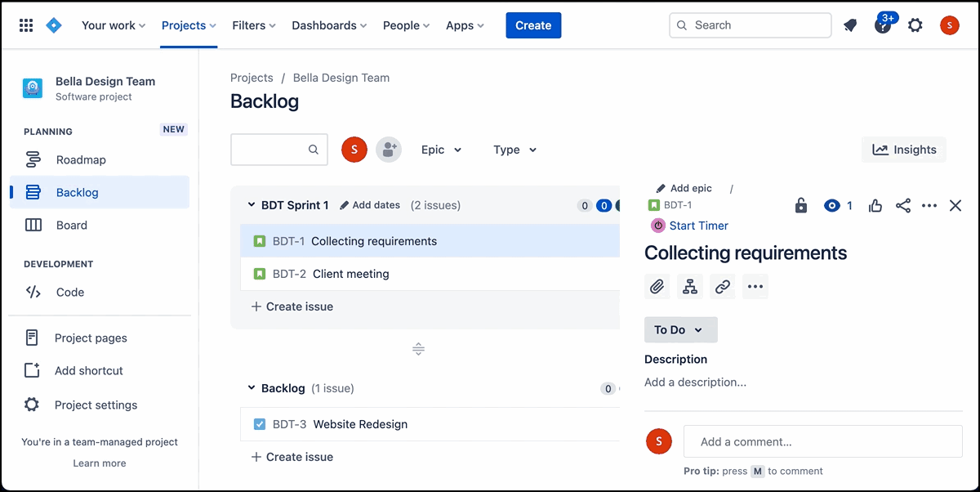This screenshot has width=980, height=492.
Task: Click the blue Create button
Action: (x=533, y=25)
